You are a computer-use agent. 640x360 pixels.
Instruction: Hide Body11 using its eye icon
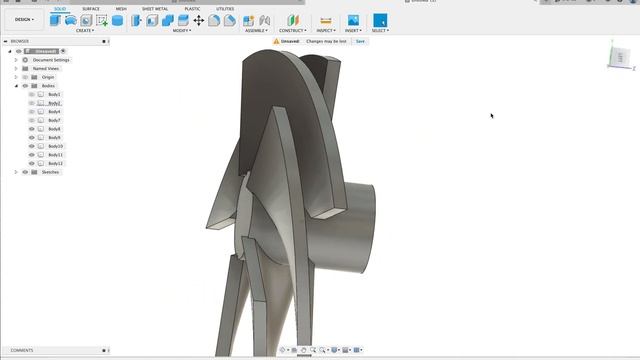(x=32, y=155)
